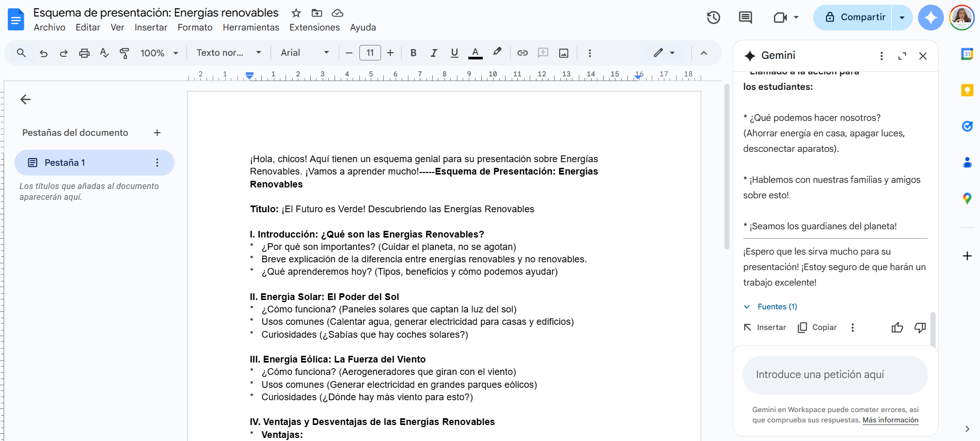The width and height of the screenshot is (980, 441).
Task: Open the Arial font dropdown
Action: coord(305,53)
